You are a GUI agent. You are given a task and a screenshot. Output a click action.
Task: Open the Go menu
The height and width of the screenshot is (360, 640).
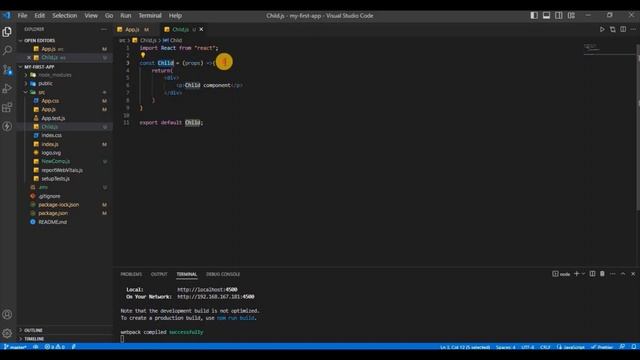tap(109, 16)
